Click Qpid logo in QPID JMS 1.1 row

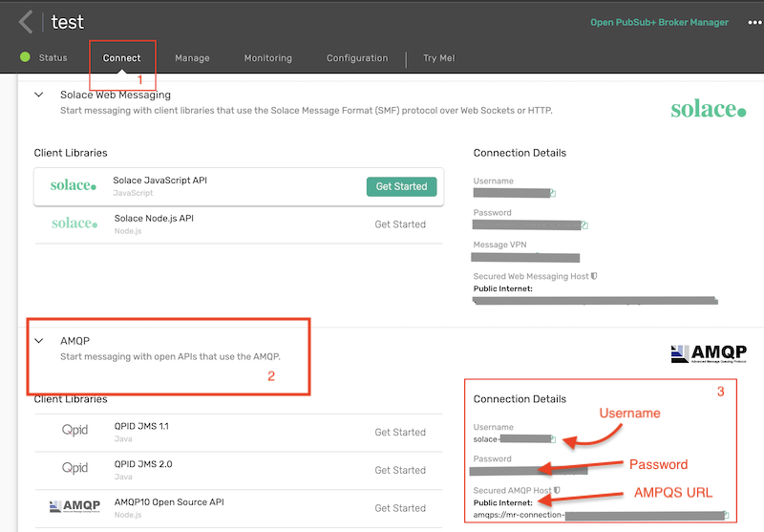click(x=74, y=430)
